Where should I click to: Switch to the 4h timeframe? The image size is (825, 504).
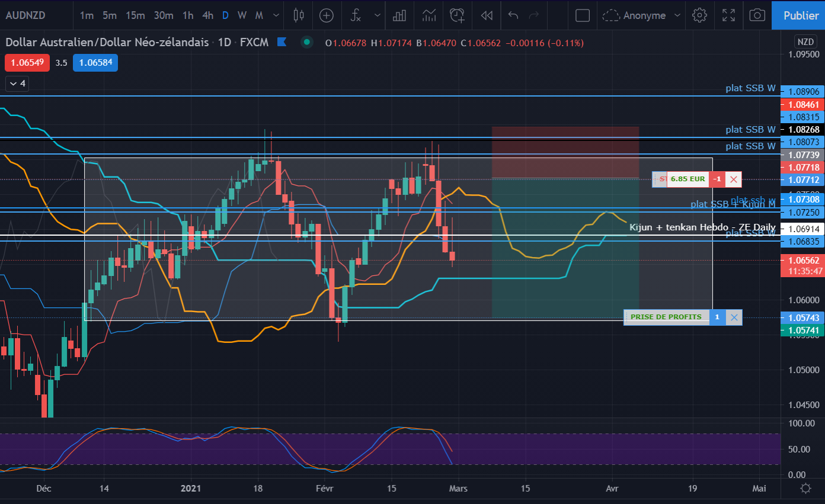[x=207, y=15]
